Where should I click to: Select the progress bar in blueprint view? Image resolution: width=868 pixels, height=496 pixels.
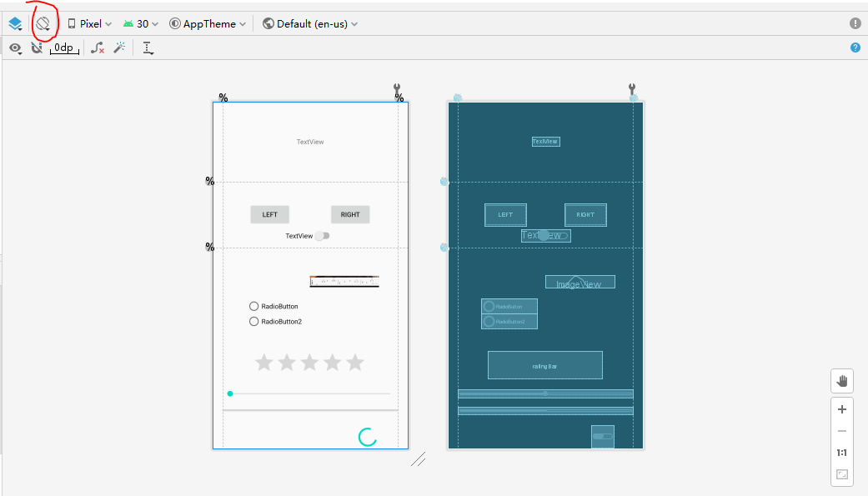(546, 411)
